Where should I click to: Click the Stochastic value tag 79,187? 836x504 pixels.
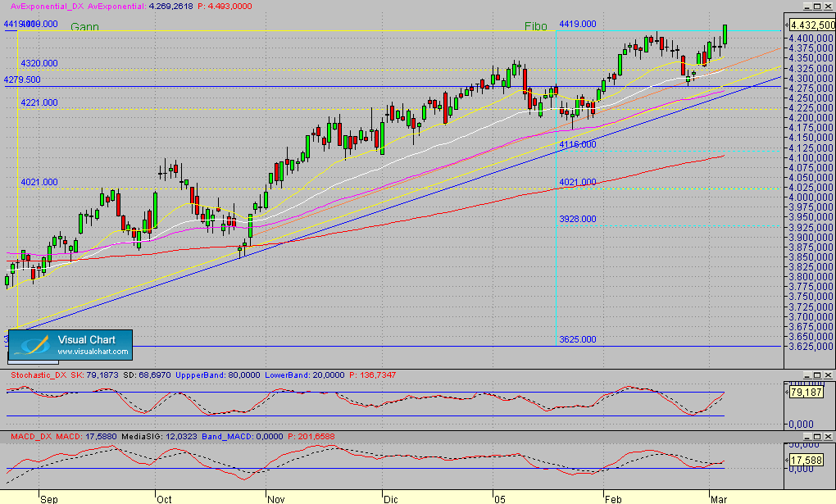pos(806,392)
